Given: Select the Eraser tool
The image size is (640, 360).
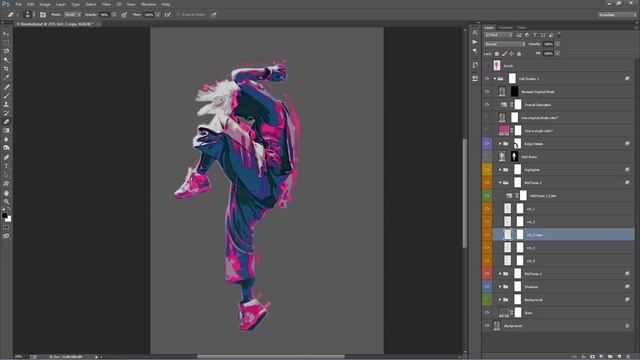Looking at the screenshot, I should [6, 122].
